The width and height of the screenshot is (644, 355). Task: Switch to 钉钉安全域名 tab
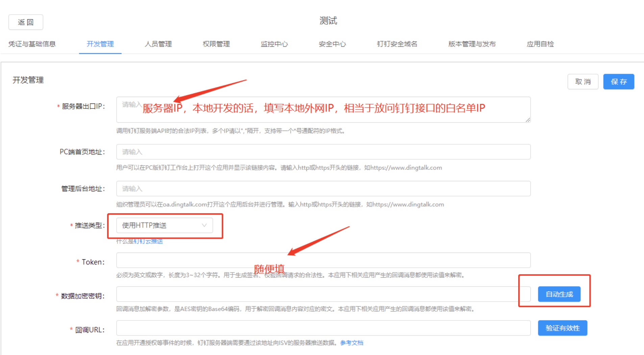coord(397,44)
